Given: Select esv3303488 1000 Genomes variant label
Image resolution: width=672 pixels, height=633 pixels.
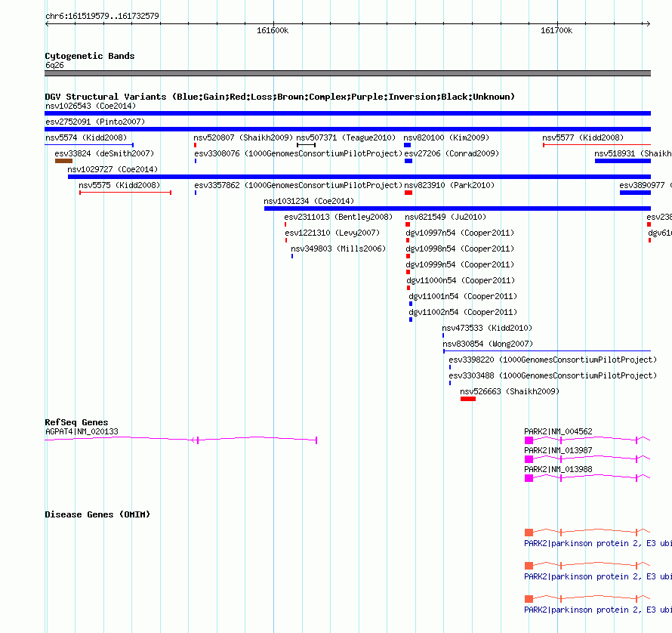Looking at the screenshot, I should point(553,375).
